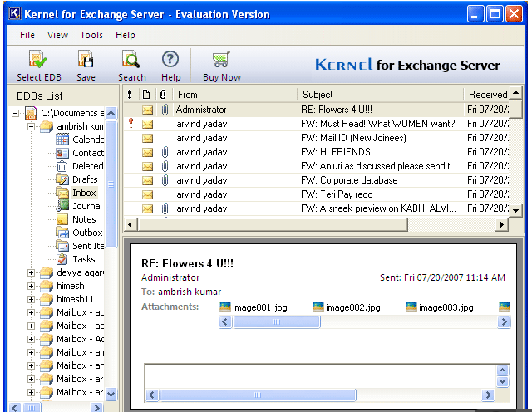Open the Help menu

point(126,35)
